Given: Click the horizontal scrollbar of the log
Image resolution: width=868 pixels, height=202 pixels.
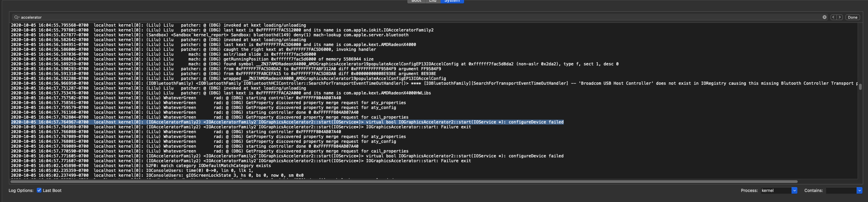Looking at the screenshot, I should pyautogui.click(x=404, y=181).
